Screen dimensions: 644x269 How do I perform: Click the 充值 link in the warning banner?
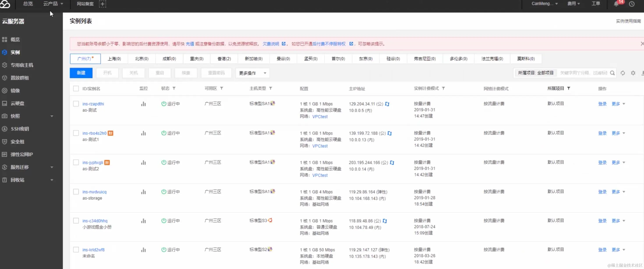tap(190, 44)
